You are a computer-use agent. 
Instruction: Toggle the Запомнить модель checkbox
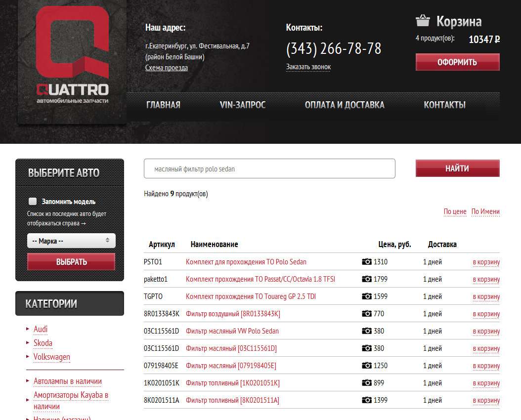point(33,201)
